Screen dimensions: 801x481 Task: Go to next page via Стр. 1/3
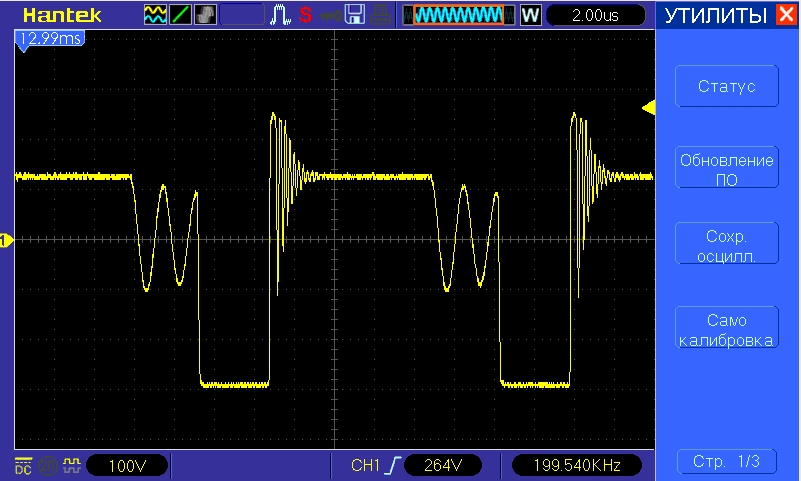coord(726,462)
